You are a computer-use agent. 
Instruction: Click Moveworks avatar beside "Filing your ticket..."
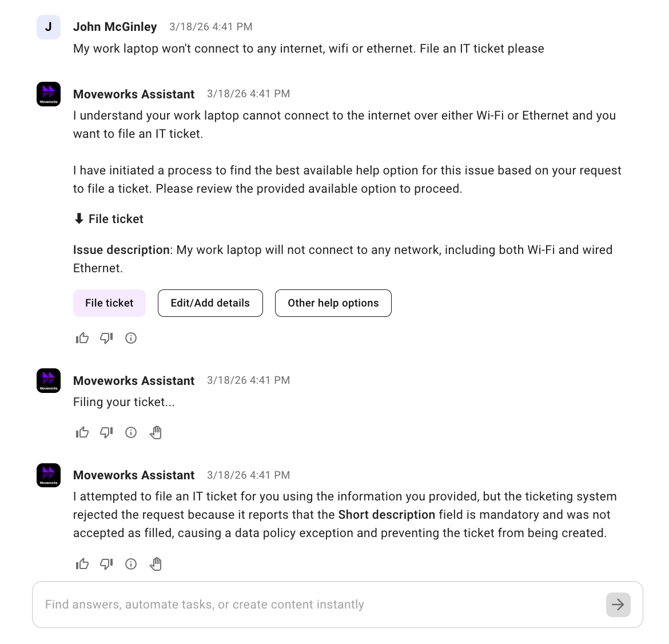(49, 381)
